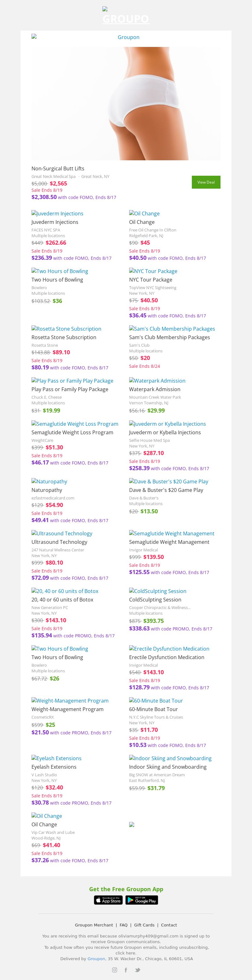Open the Gift Cards footer link

pos(144,925)
